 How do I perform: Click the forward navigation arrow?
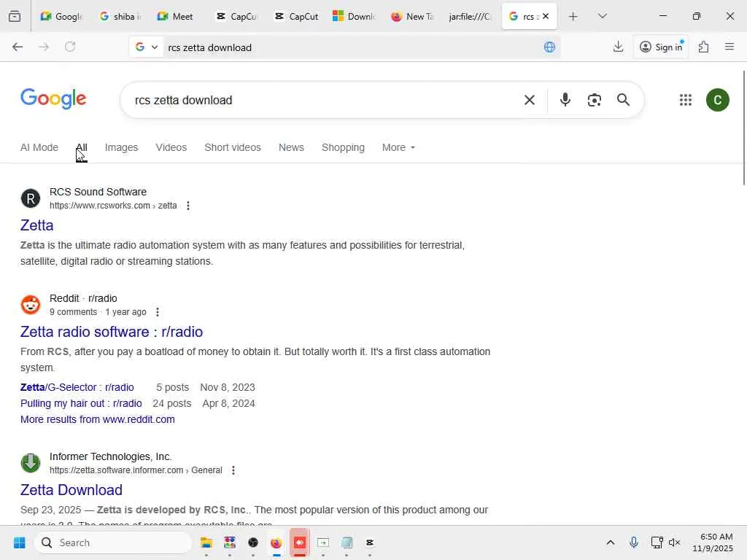coord(44,47)
